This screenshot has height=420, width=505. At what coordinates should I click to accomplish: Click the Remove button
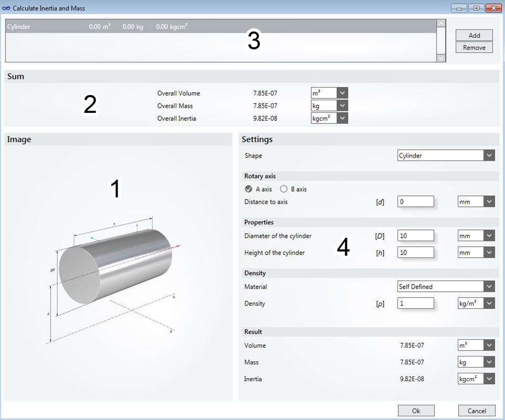pyautogui.click(x=474, y=47)
